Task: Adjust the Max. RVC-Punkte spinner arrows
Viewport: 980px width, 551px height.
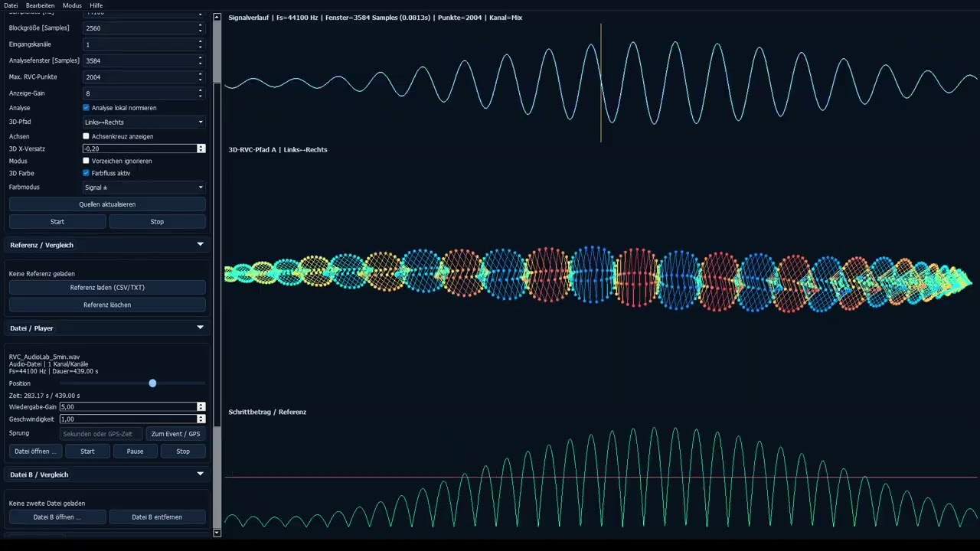Action: 201,77
